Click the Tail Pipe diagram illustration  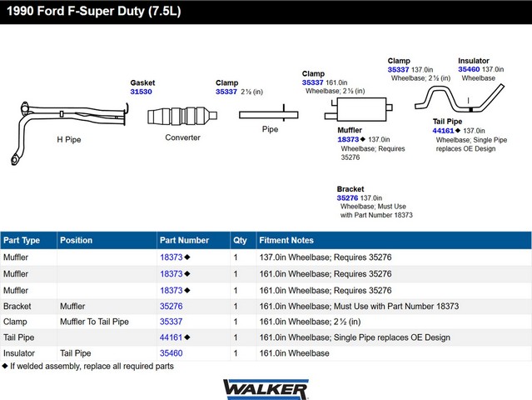[x=460, y=98]
